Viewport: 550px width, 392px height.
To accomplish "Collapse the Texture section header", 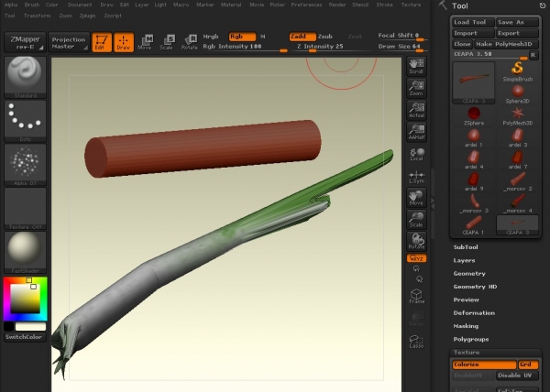I will pyautogui.click(x=496, y=353).
